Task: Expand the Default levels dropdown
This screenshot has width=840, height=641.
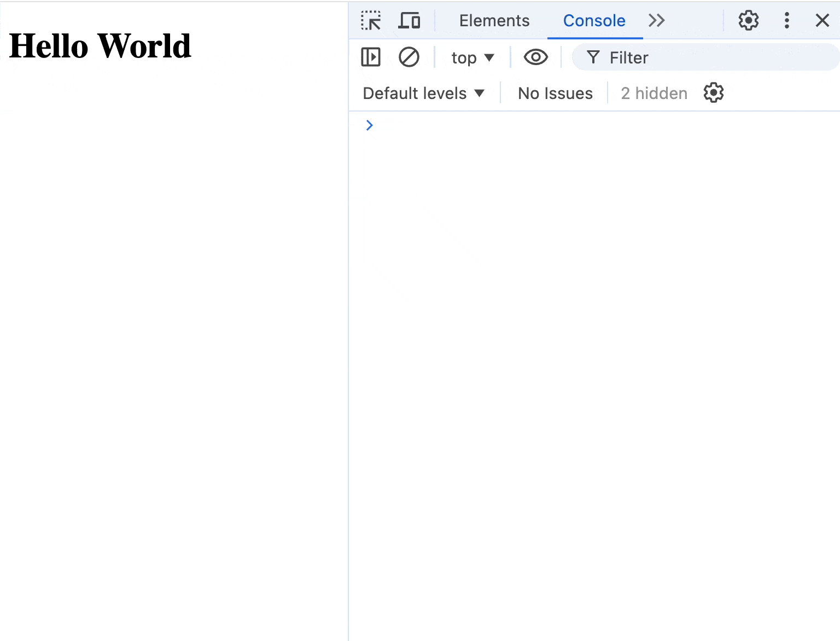Action: pyautogui.click(x=424, y=94)
